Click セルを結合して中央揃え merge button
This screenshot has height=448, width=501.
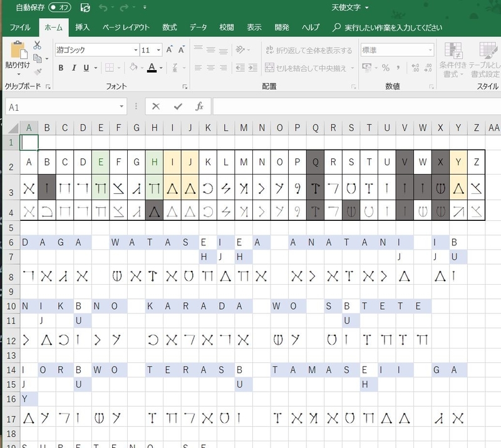tap(306, 68)
